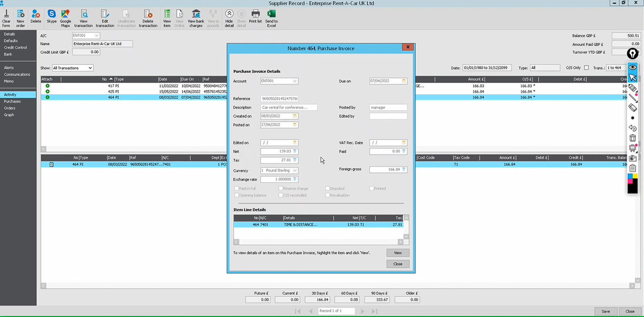Click the trash bin annotation icon
The image size is (644, 317).
(x=632, y=138)
